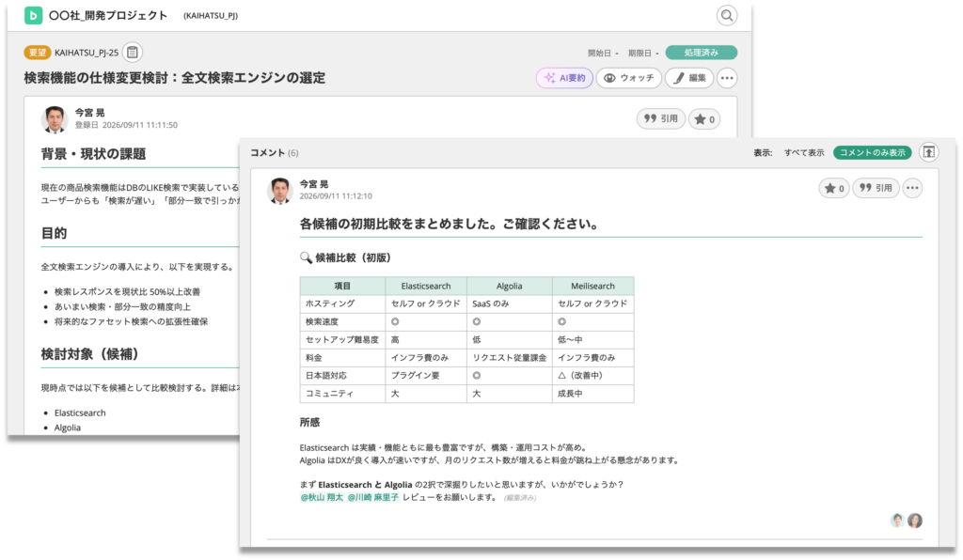Click the 候補比較（初版）heading
Viewport: 963px width, 560px height.
345,257
